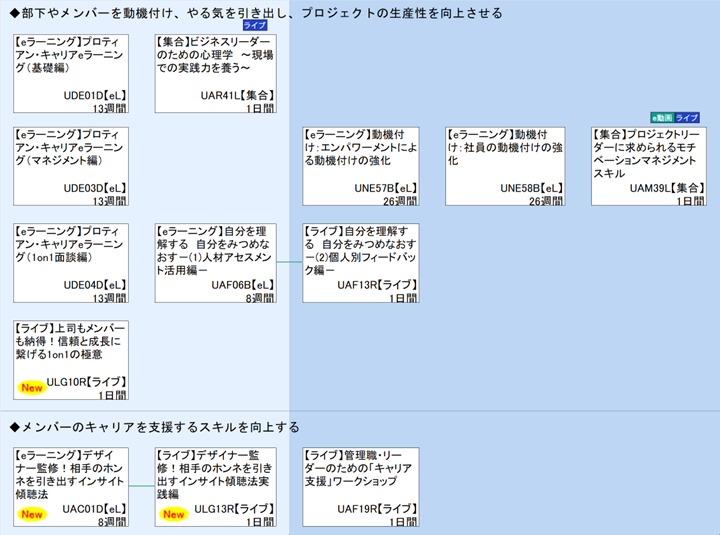The width and height of the screenshot is (720, 535).
Task: Select course UAF06B 人材アセスメント活用編
Action: coord(215,262)
